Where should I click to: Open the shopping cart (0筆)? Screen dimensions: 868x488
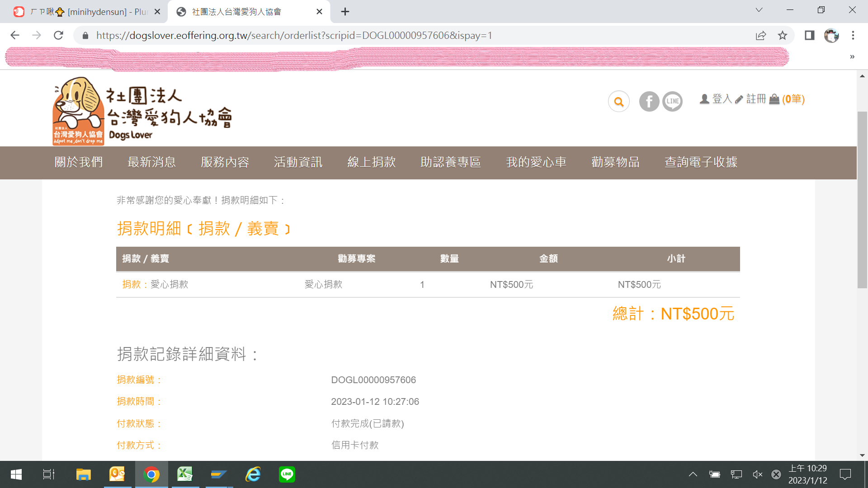787,99
